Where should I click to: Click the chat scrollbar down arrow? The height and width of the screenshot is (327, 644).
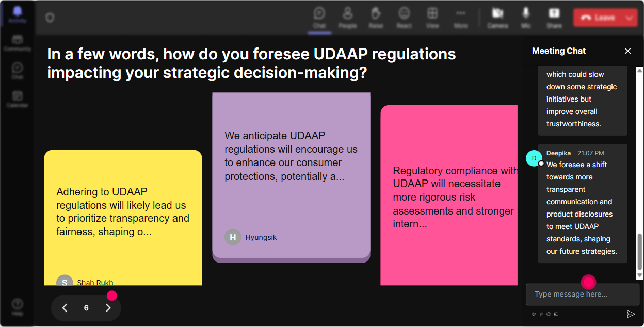[x=640, y=276]
